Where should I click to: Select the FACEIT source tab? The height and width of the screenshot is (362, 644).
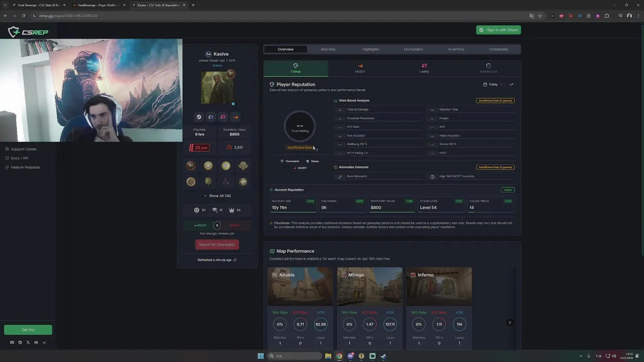(360, 68)
